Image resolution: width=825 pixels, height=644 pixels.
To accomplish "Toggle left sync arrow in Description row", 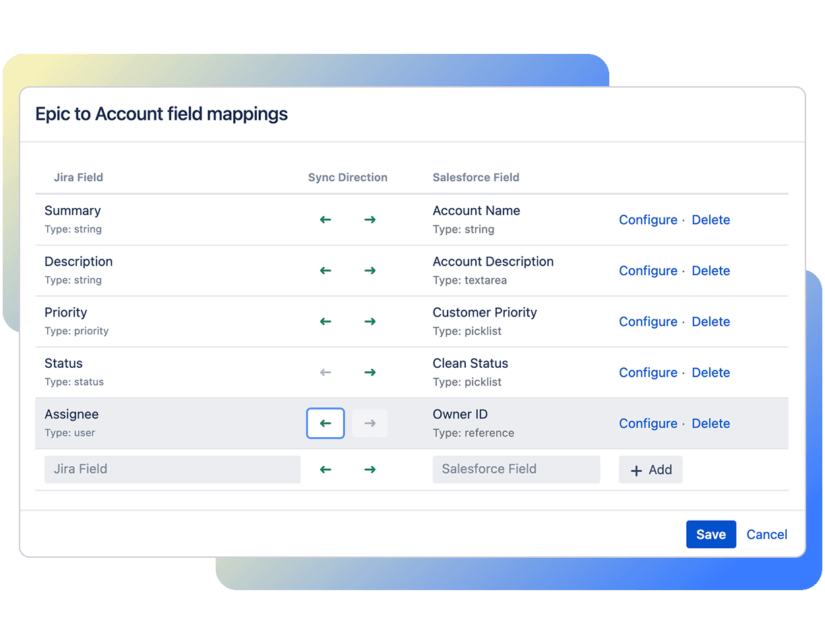I will tap(326, 271).
